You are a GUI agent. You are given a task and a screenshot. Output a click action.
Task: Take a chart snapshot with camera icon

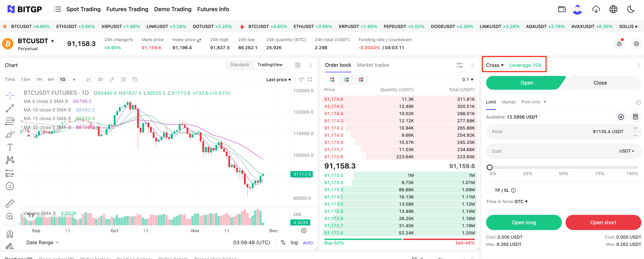pos(123,79)
